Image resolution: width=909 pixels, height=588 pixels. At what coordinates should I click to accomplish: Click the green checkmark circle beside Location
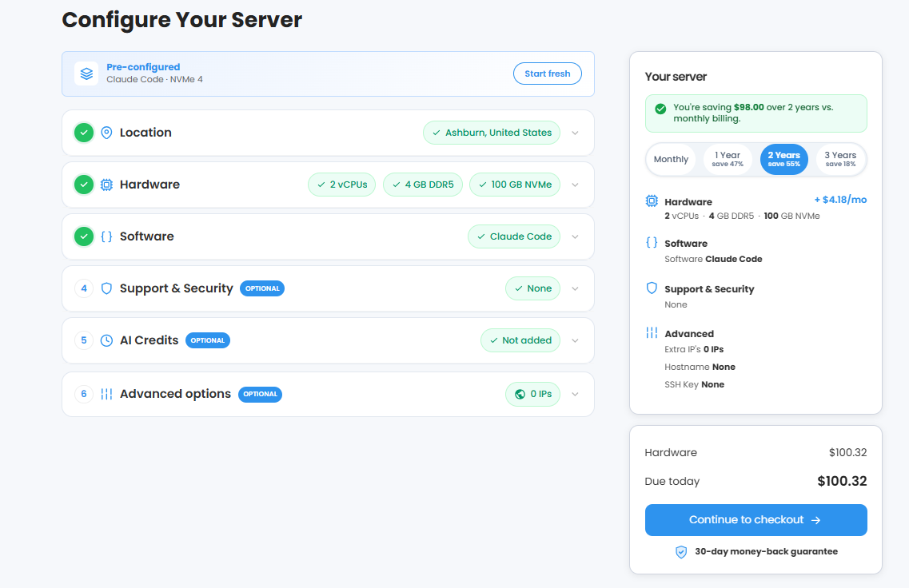[x=84, y=133]
